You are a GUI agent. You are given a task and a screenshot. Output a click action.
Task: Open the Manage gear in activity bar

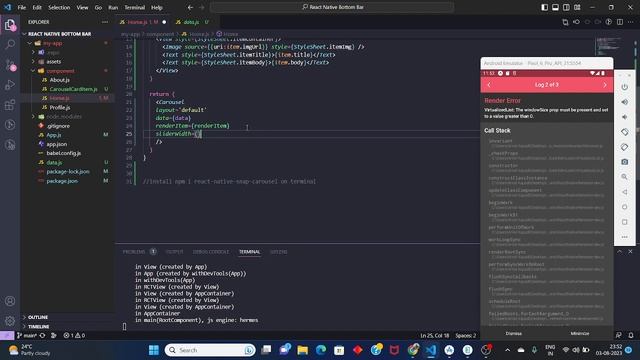click(x=10, y=321)
